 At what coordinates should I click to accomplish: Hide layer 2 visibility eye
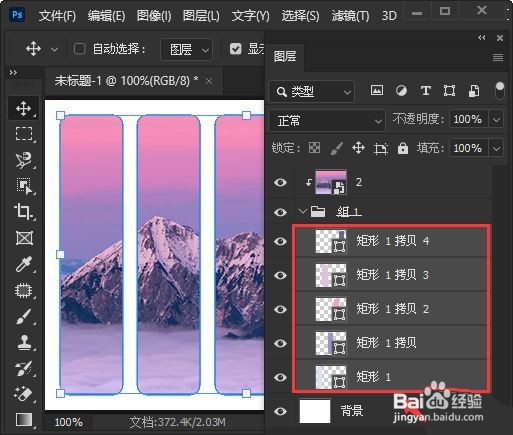click(280, 182)
